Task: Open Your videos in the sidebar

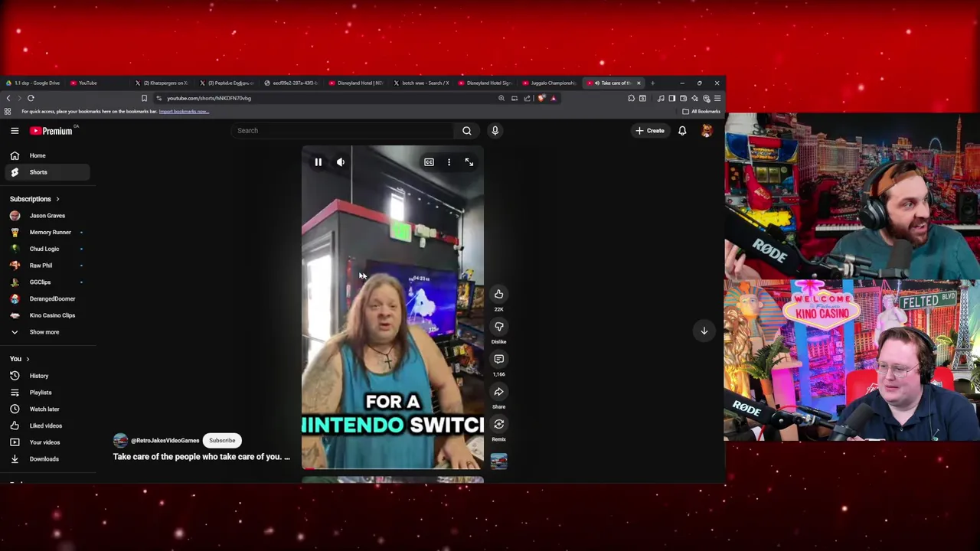Action: [x=46, y=442]
